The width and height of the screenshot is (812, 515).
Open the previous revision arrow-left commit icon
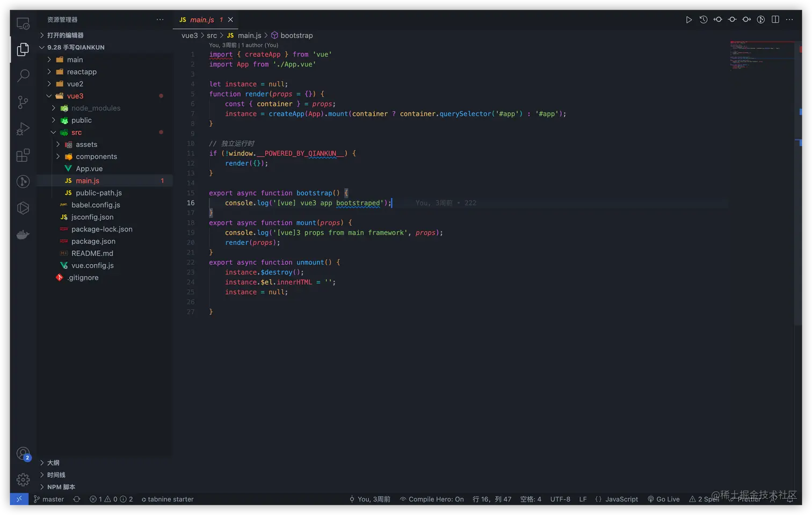[x=718, y=20]
